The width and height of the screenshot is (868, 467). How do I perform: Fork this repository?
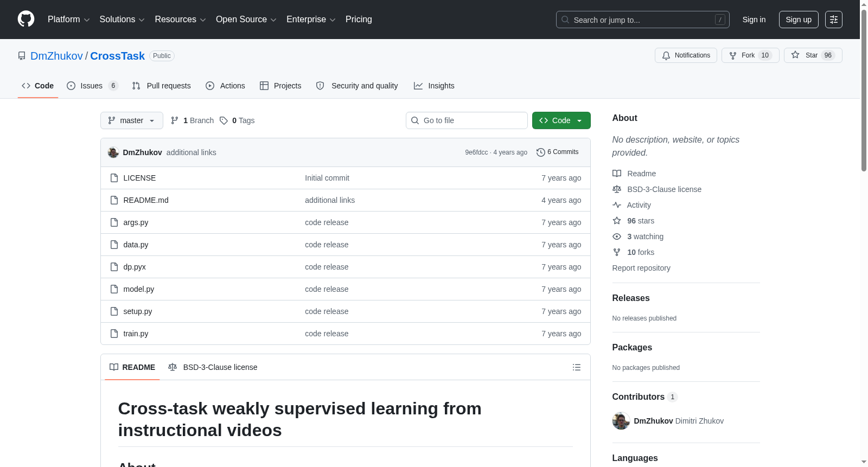point(750,55)
